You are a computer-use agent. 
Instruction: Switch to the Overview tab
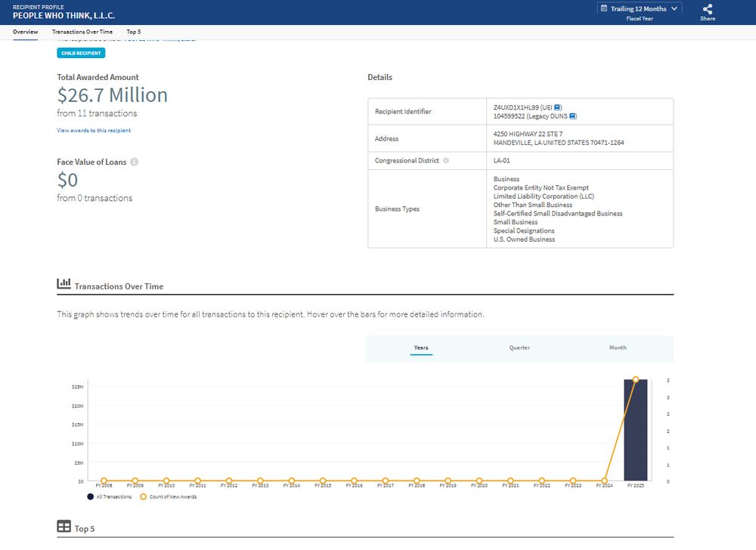point(25,32)
